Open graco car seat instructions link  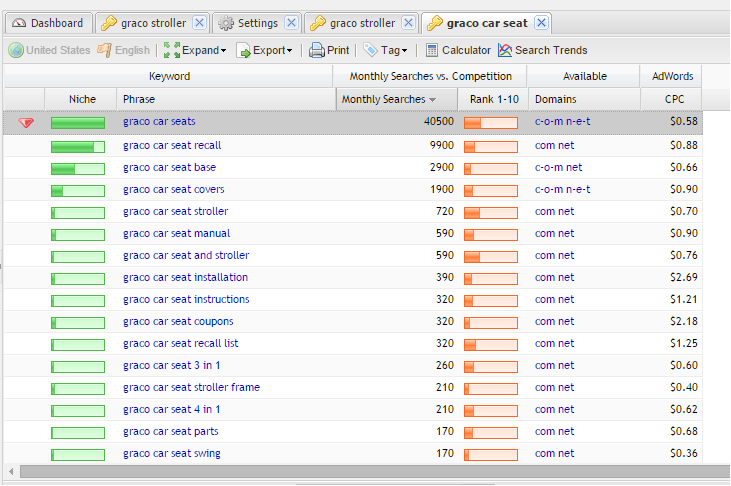186,299
